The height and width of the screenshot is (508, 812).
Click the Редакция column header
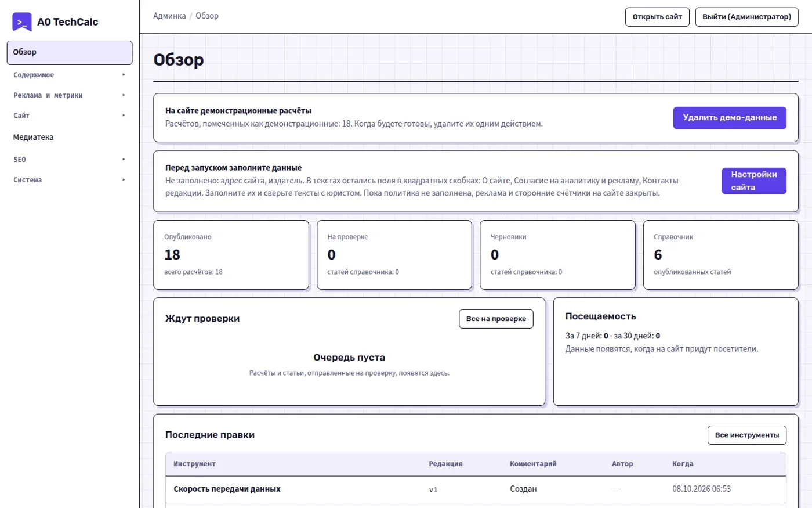pos(445,464)
